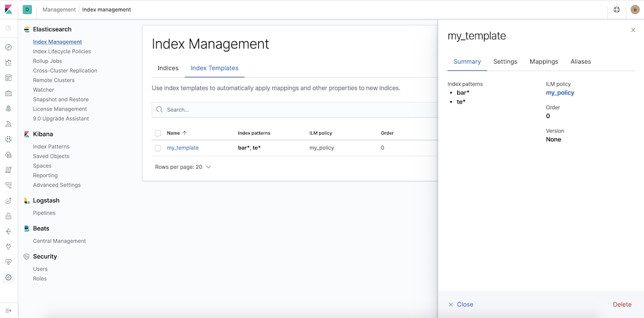Tick the select-all checkbox in the table header
This screenshot has width=644, height=318.
(158, 133)
